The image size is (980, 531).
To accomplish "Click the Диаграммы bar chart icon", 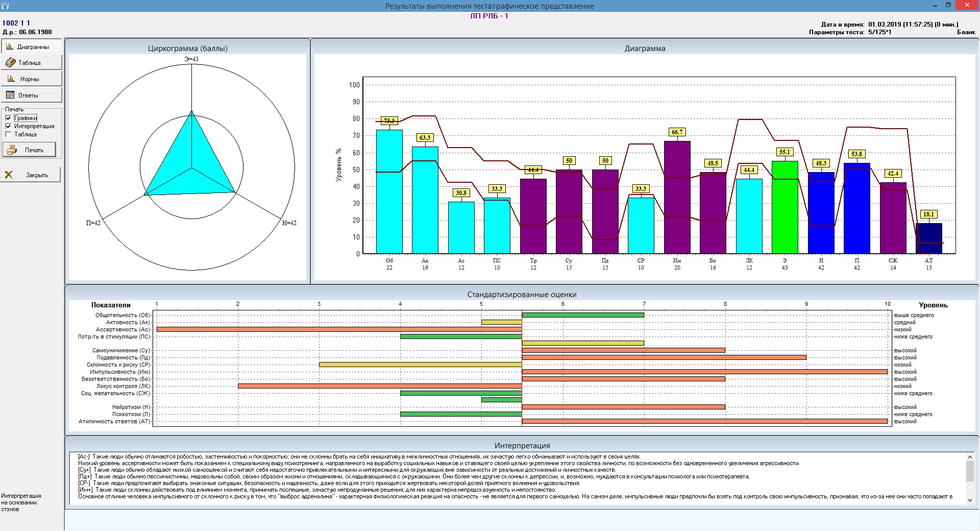I will point(10,46).
